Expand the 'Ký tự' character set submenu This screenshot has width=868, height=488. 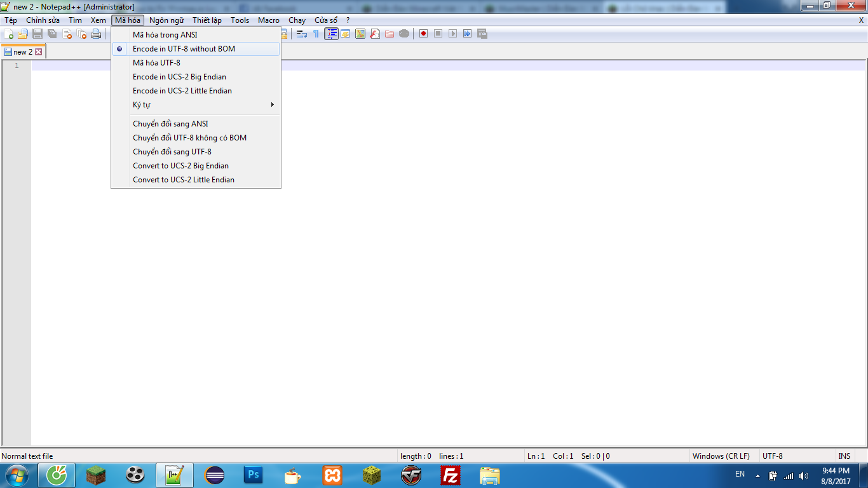[x=196, y=105]
